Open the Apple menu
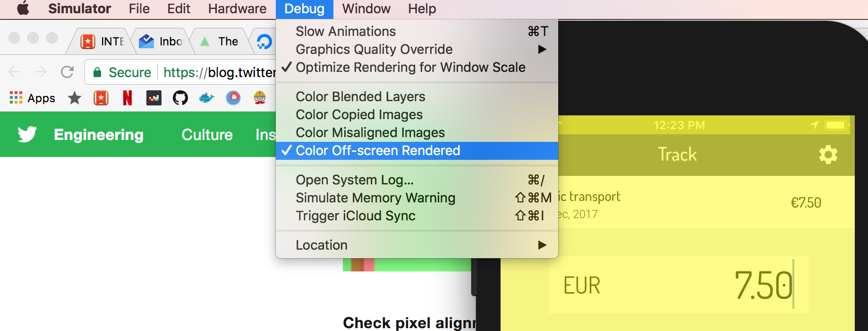The width and height of the screenshot is (868, 331). [x=23, y=9]
